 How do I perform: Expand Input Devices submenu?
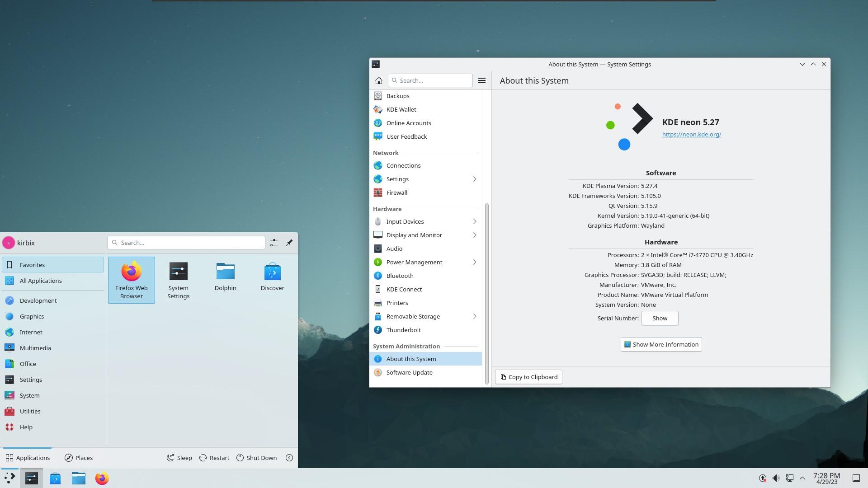pos(475,221)
